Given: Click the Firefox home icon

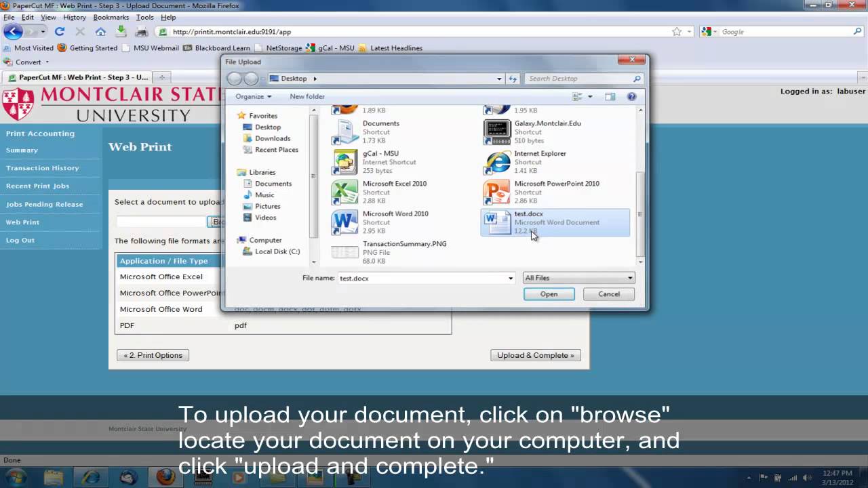Looking at the screenshot, I should point(100,31).
